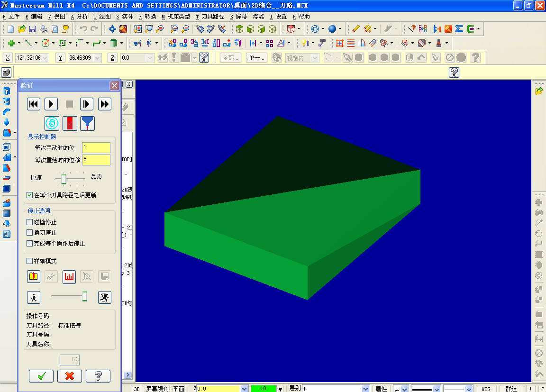Open the 绘图 menu
546x392 pixels.
(x=102, y=17)
